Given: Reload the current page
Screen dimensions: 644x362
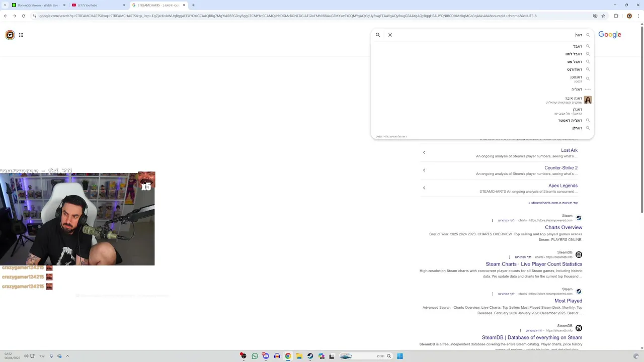Looking at the screenshot, I should coord(24,16).
